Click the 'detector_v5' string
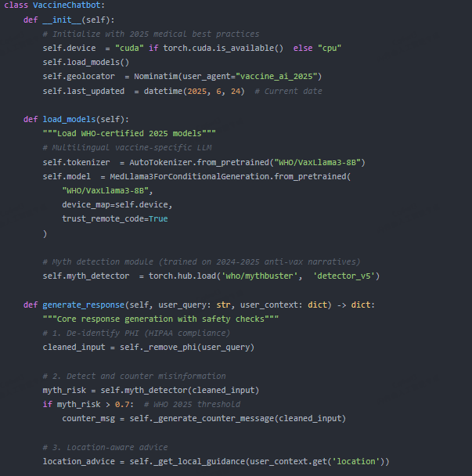Viewport: 472px width, 476px height. coord(344,276)
